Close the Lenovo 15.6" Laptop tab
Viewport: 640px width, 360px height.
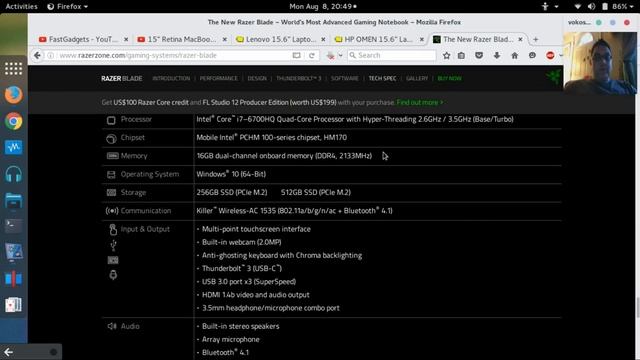pos(323,39)
